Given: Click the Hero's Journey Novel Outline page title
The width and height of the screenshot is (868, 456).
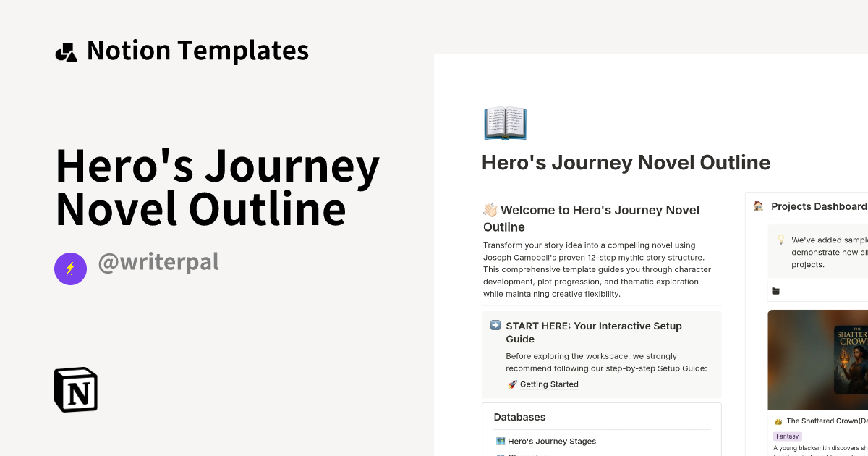Looking at the screenshot, I should tap(626, 162).
